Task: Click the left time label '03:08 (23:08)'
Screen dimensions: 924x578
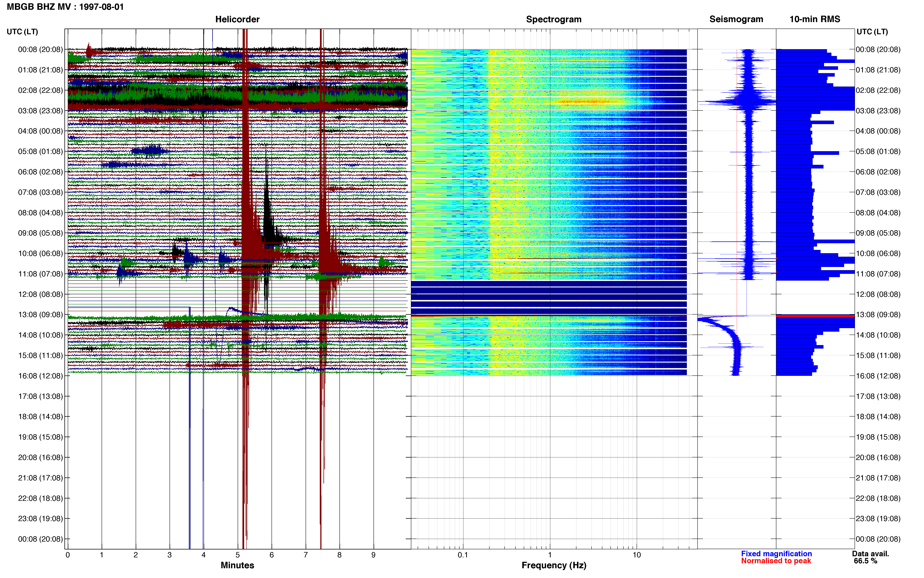Action: 41,111
